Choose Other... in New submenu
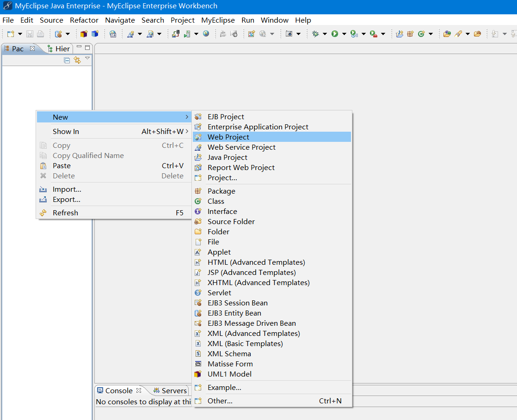The height and width of the screenshot is (420, 517). [272, 401]
